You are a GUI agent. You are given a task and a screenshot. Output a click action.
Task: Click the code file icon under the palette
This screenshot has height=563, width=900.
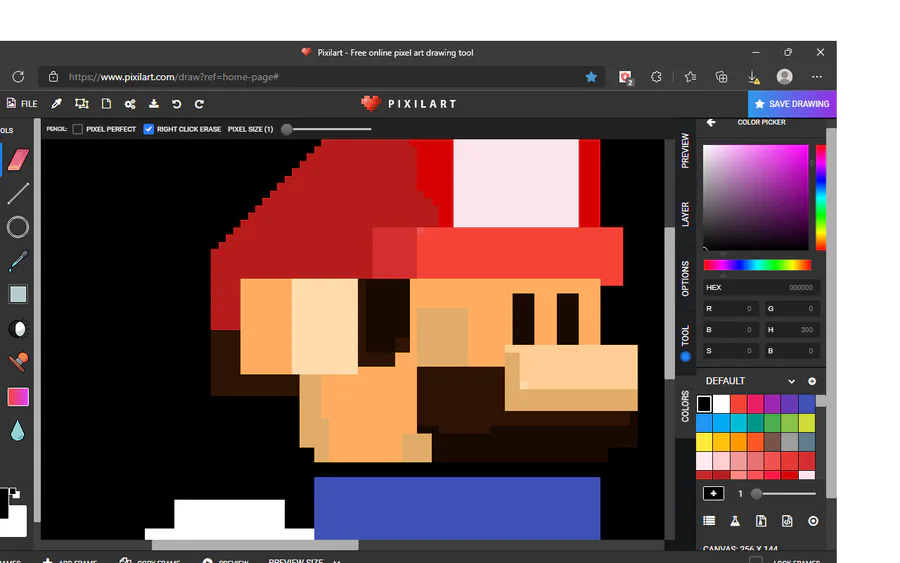pyautogui.click(x=787, y=521)
